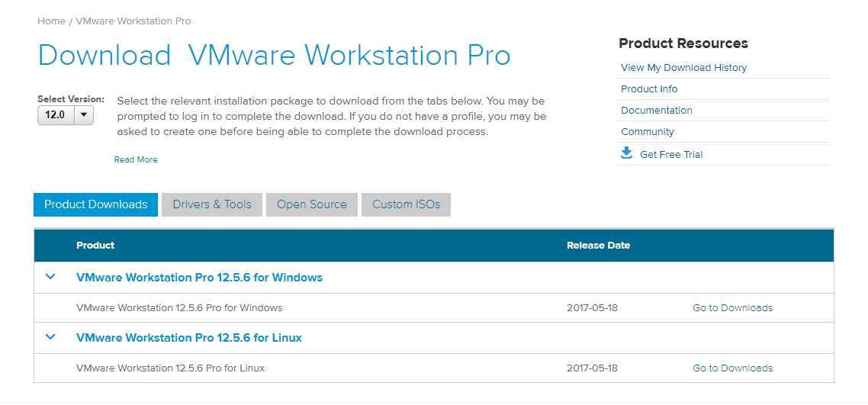Screen dimensions: 868x405
Task: Collapse the Workstation Pro for Linux row chevron
Action: click(x=50, y=337)
